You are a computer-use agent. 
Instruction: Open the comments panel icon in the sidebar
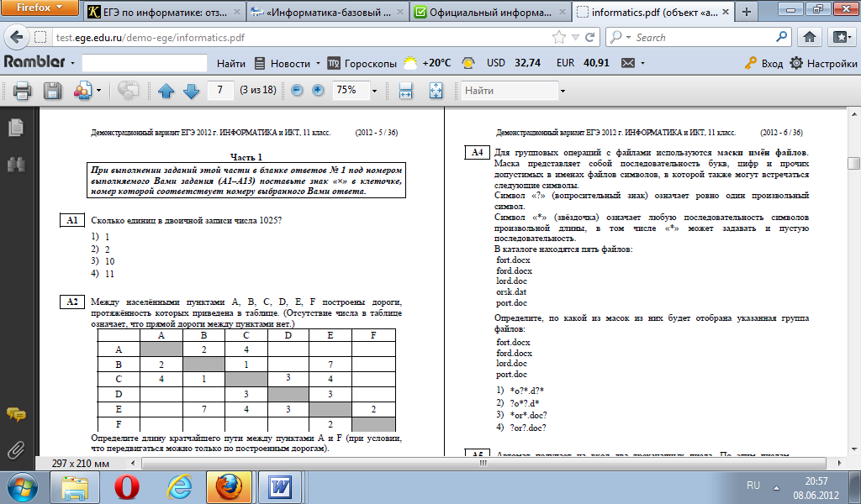16,415
